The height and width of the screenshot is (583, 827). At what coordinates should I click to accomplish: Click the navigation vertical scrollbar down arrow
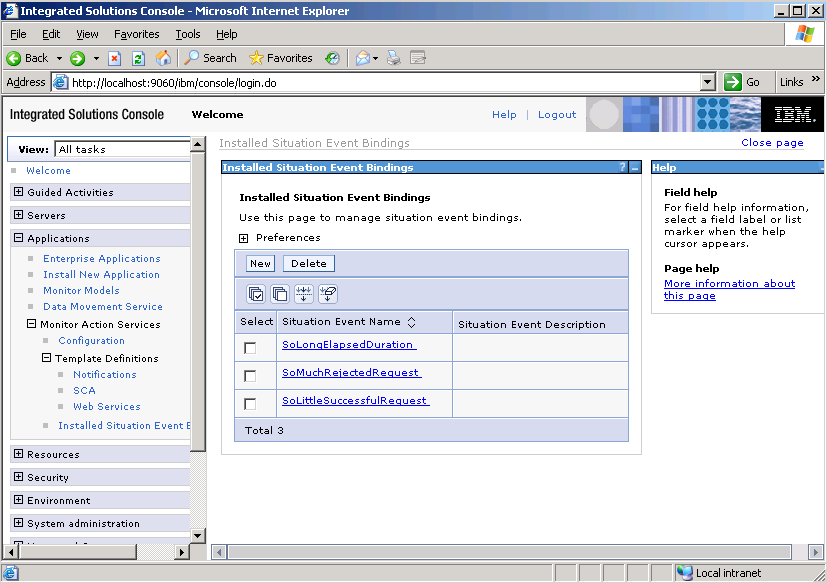(x=198, y=536)
